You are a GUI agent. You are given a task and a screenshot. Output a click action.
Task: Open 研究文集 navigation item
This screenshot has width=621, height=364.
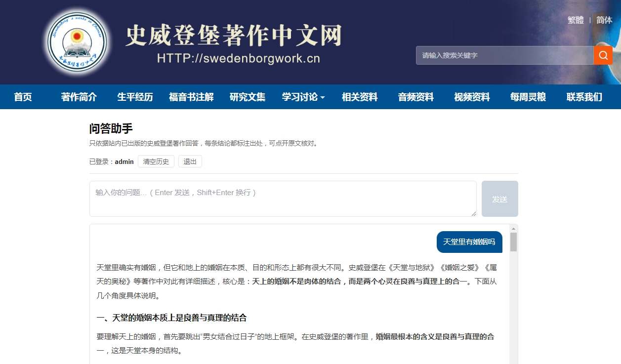click(248, 97)
